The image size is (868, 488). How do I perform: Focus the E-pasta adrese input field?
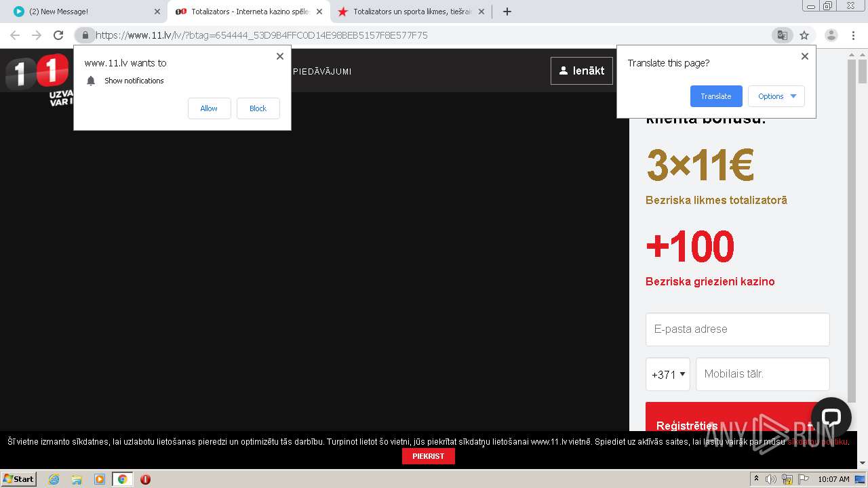coord(738,329)
